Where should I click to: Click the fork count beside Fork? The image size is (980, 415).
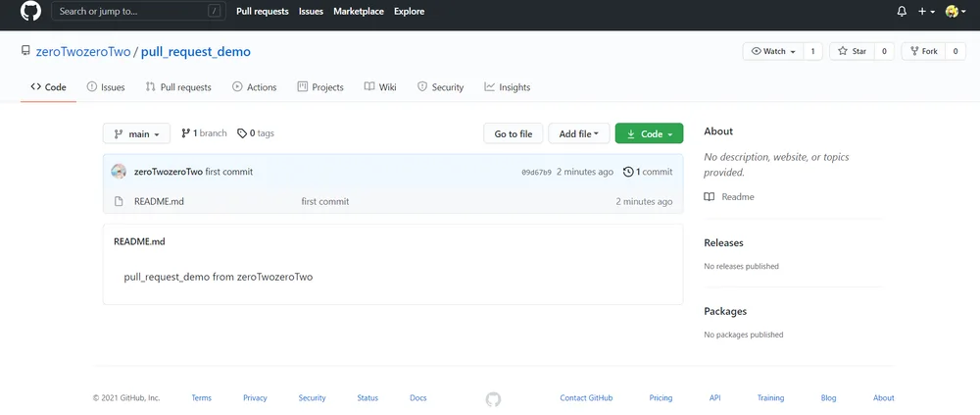[955, 51]
